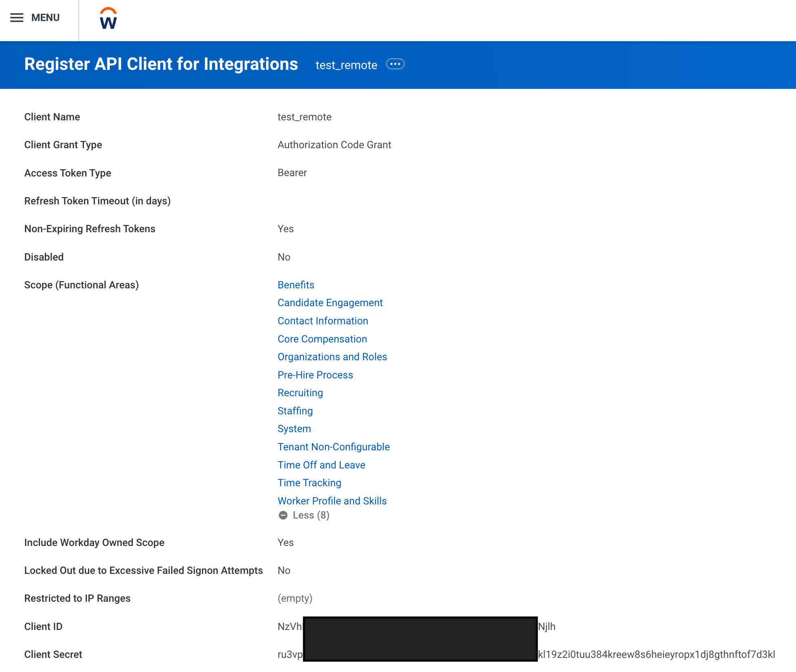Open the Benefits functional area
Screen dimensions: 796x672
295,285
